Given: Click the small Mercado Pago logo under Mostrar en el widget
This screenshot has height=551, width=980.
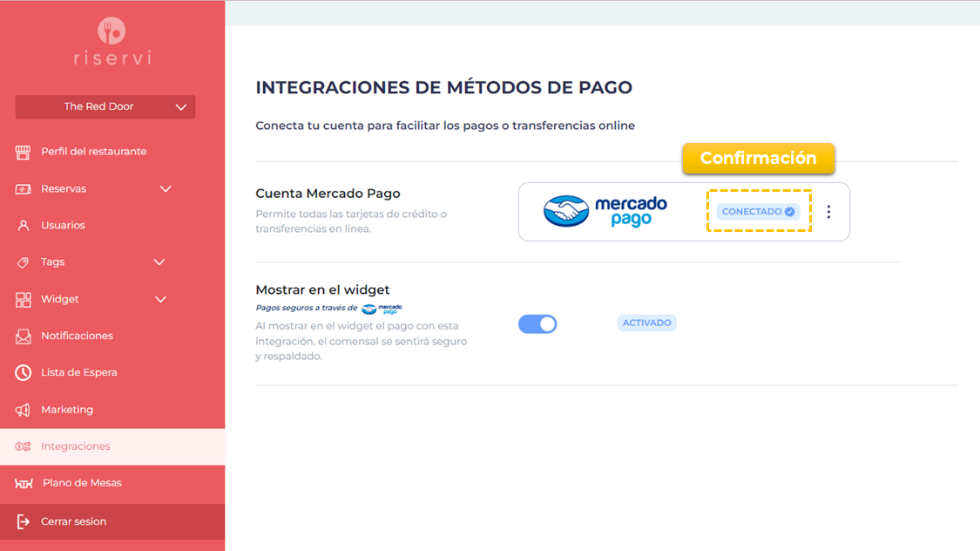Looking at the screenshot, I should click(x=382, y=309).
